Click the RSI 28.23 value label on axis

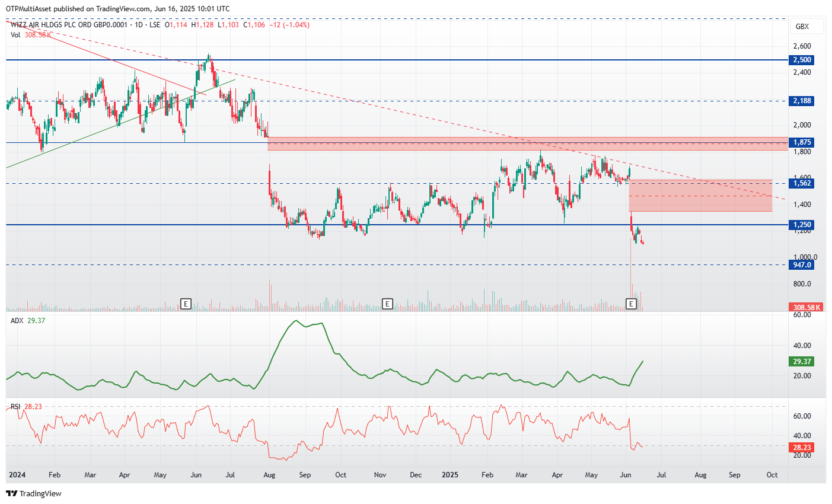(x=802, y=447)
